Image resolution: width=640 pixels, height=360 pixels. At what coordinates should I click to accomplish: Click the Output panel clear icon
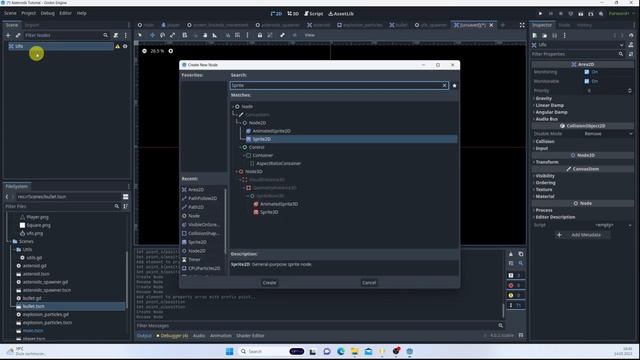point(511,254)
